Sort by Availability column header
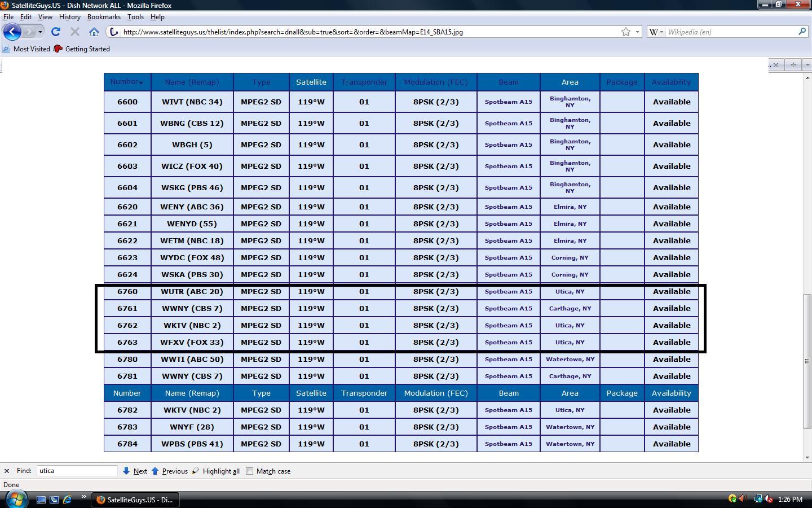The width and height of the screenshot is (812, 508). click(x=672, y=82)
